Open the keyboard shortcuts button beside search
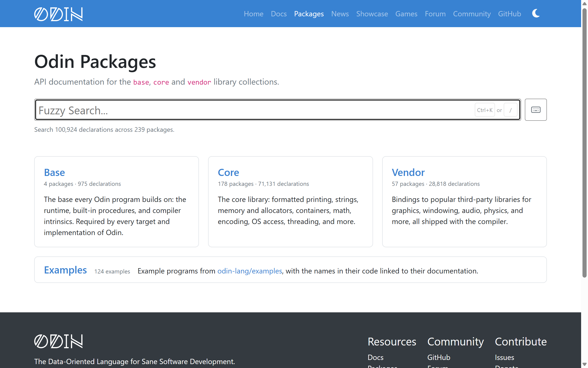Image resolution: width=588 pixels, height=368 pixels. 536,110
